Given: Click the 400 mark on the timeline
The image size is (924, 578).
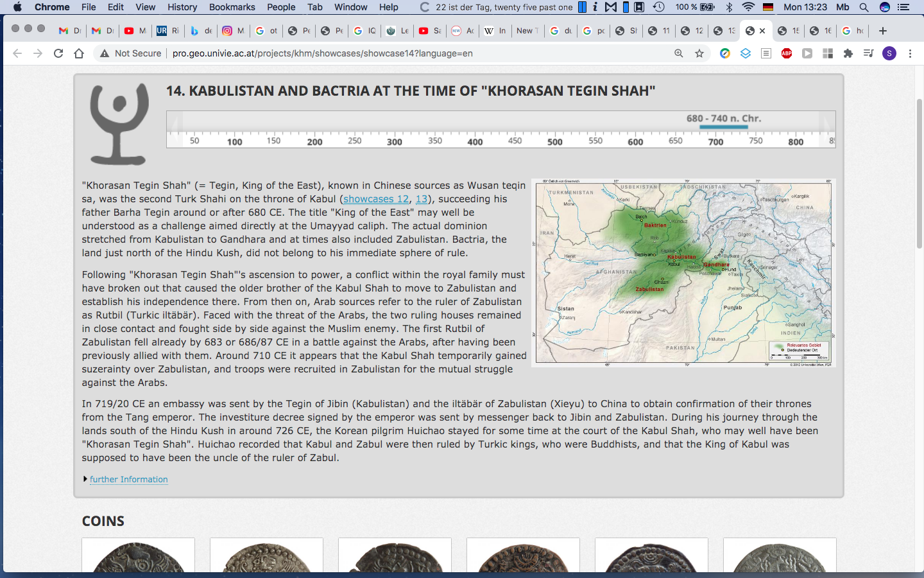Looking at the screenshot, I should 475,142.
